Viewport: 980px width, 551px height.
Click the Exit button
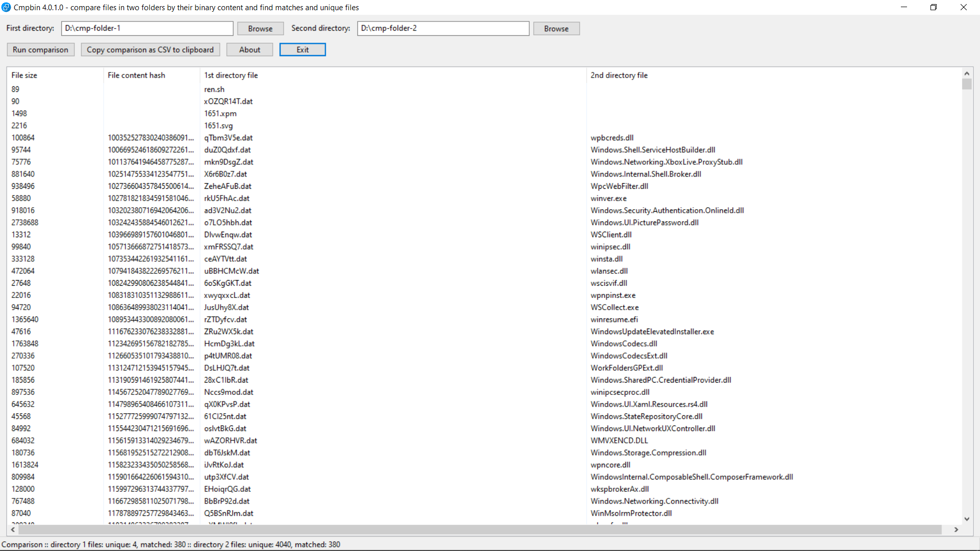pyautogui.click(x=302, y=49)
